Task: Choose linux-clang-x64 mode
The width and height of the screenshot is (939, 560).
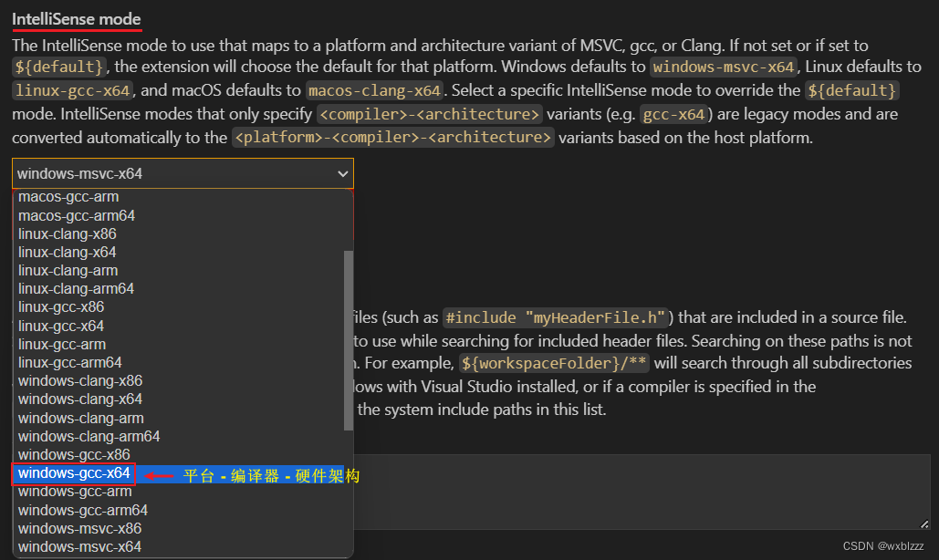Action: click(67, 252)
